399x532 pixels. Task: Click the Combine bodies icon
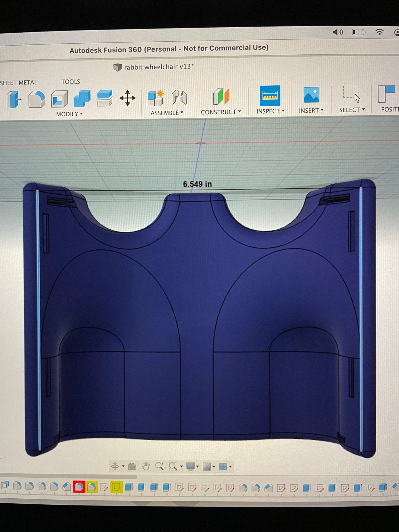(82, 99)
